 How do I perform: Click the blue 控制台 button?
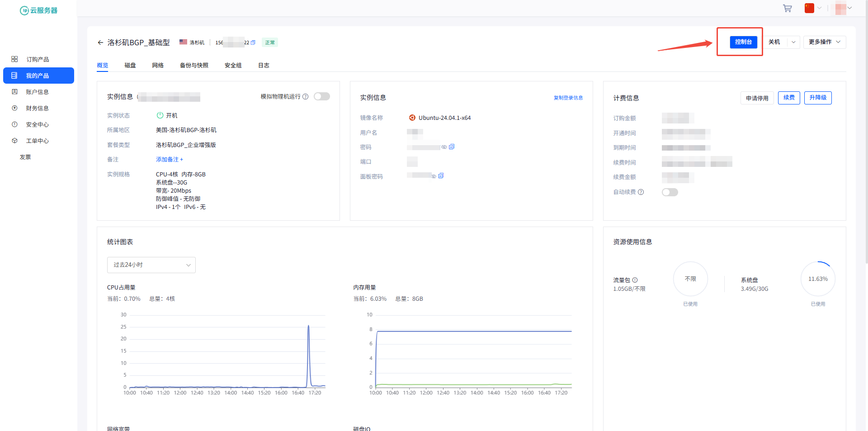tap(743, 42)
